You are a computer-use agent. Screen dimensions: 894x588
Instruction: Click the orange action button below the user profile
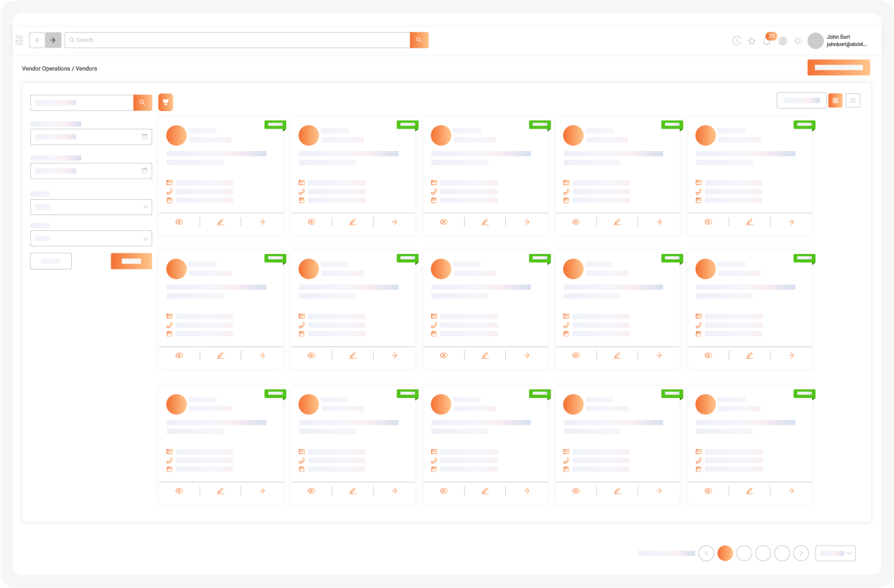click(838, 68)
